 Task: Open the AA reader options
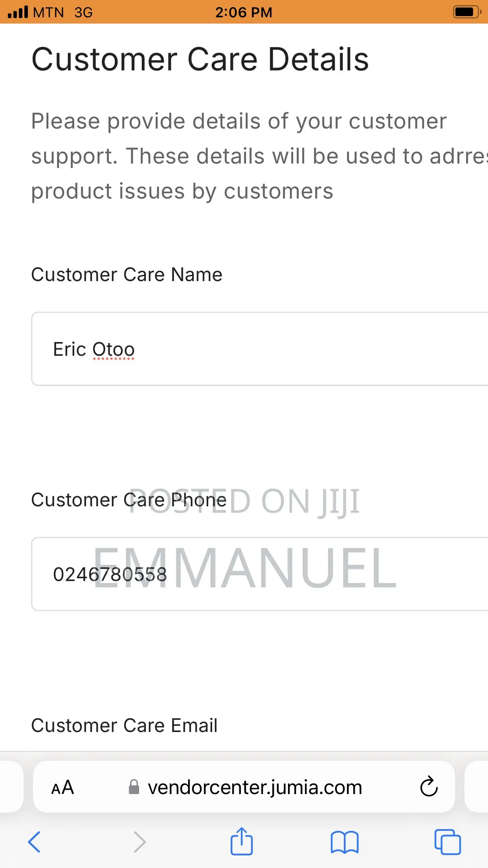click(62, 787)
